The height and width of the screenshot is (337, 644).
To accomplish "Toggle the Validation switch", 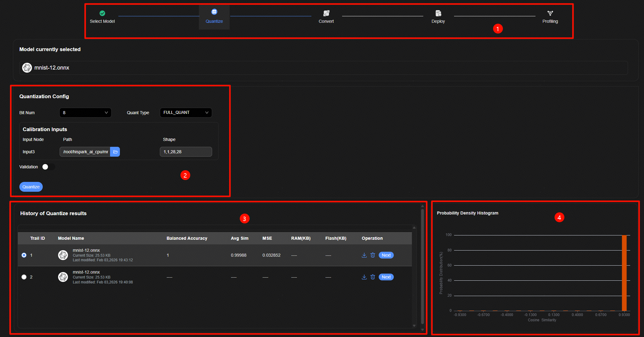I will click(x=48, y=167).
